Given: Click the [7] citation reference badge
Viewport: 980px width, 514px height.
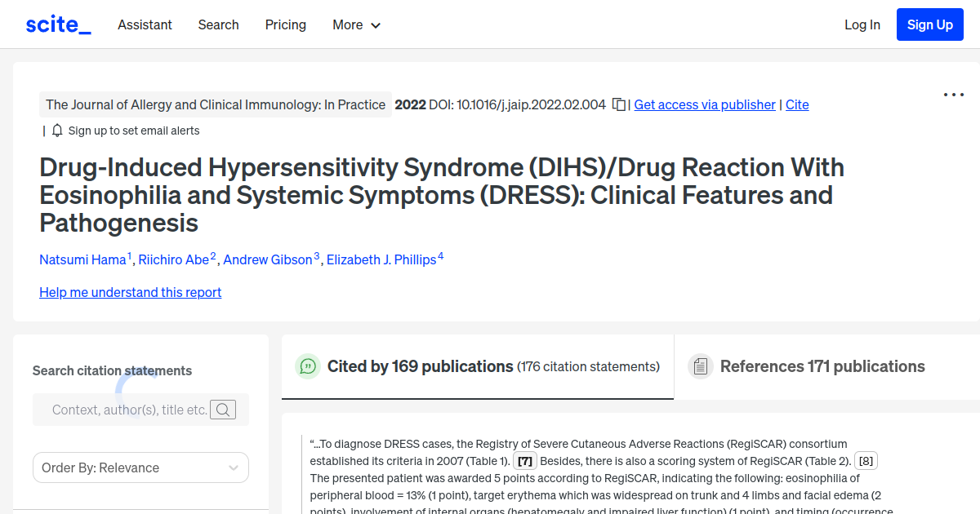Looking at the screenshot, I should [x=524, y=460].
